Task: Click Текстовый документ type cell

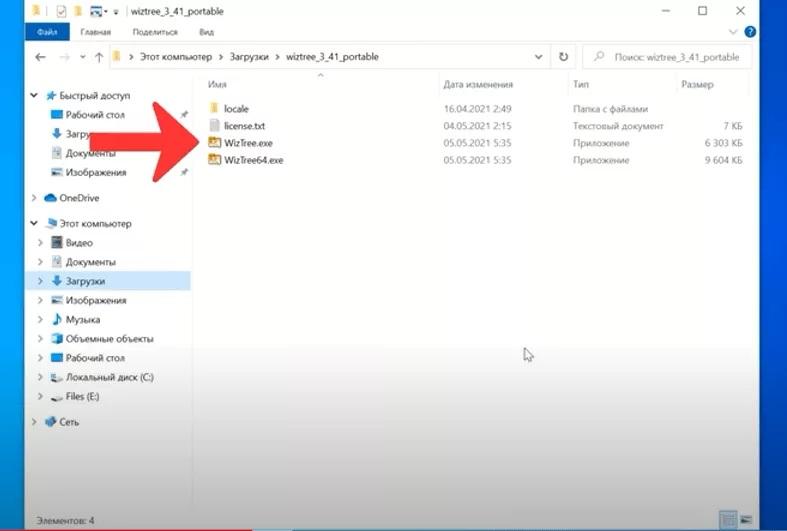Action: pos(618,125)
